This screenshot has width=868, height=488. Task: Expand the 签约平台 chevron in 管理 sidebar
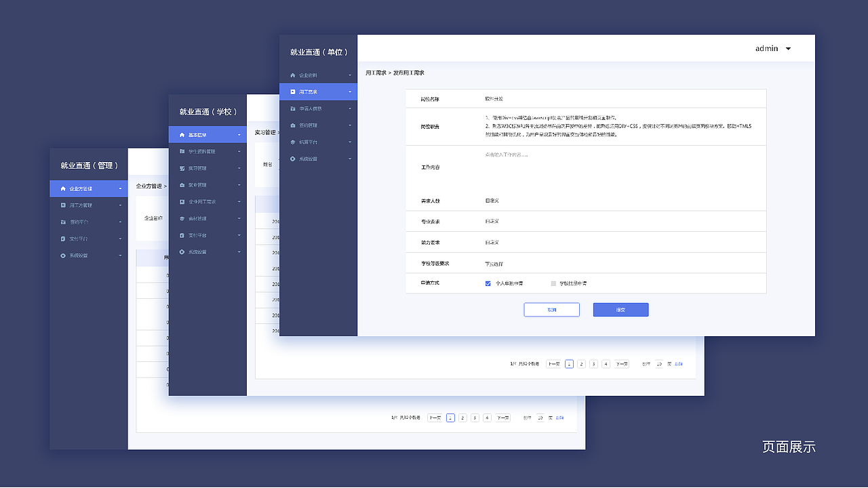click(x=121, y=222)
